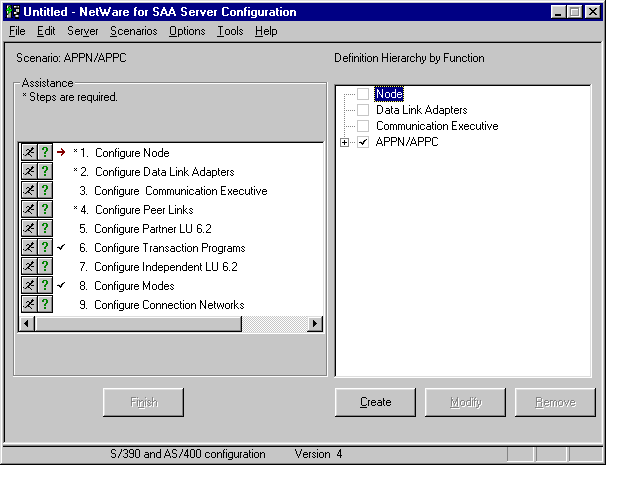Open the Server menu
626x484 pixels.
click(83, 31)
